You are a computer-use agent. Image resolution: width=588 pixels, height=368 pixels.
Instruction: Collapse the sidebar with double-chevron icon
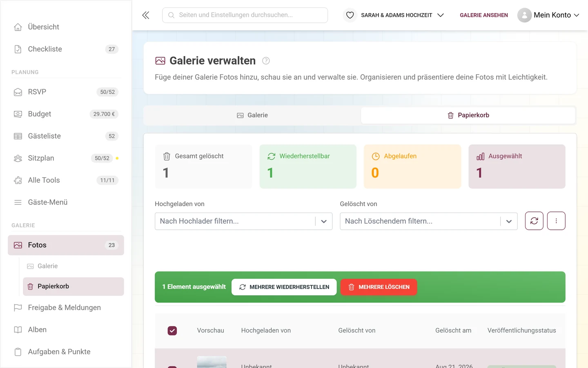click(x=146, y=15)
